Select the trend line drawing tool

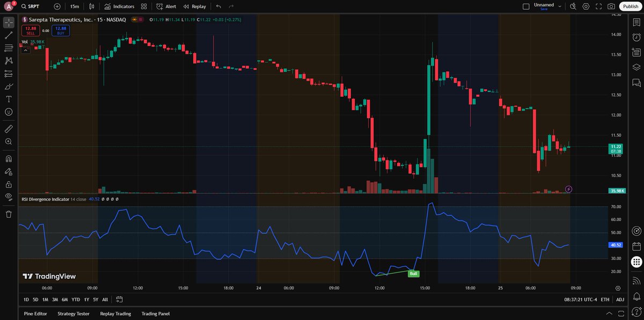point(9,35)
